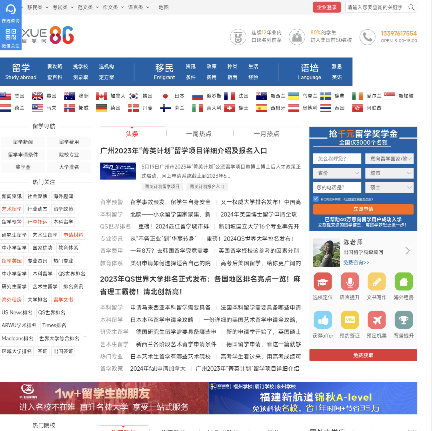Select the Sweden flag
The image size is (432, 431).
(325, 96)
